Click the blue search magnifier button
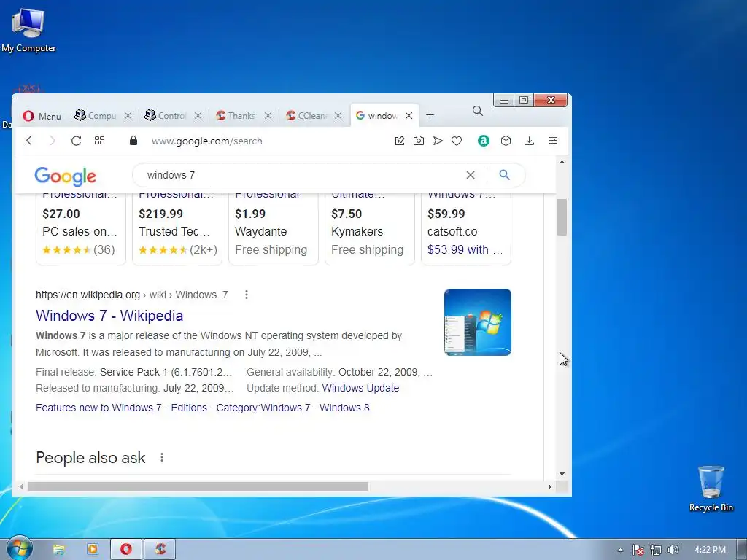Viewport: 747px width, 560px height. coord(505,175)
